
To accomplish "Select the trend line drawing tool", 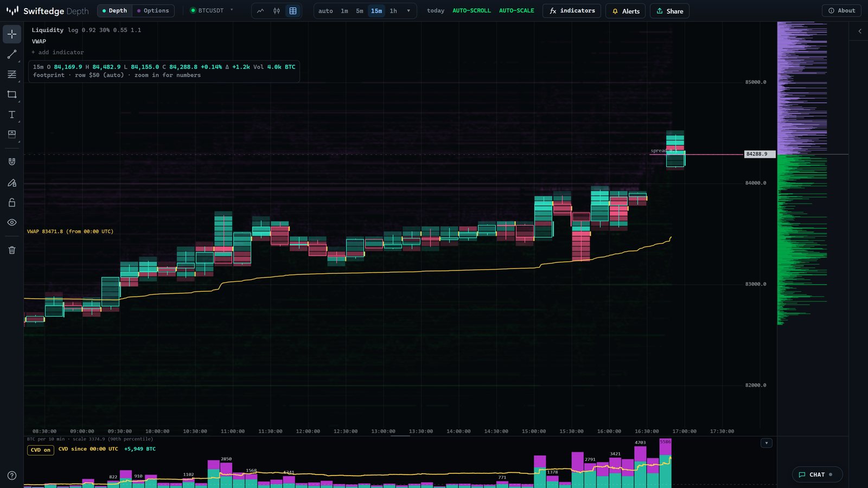I will (x=12, y=54).
